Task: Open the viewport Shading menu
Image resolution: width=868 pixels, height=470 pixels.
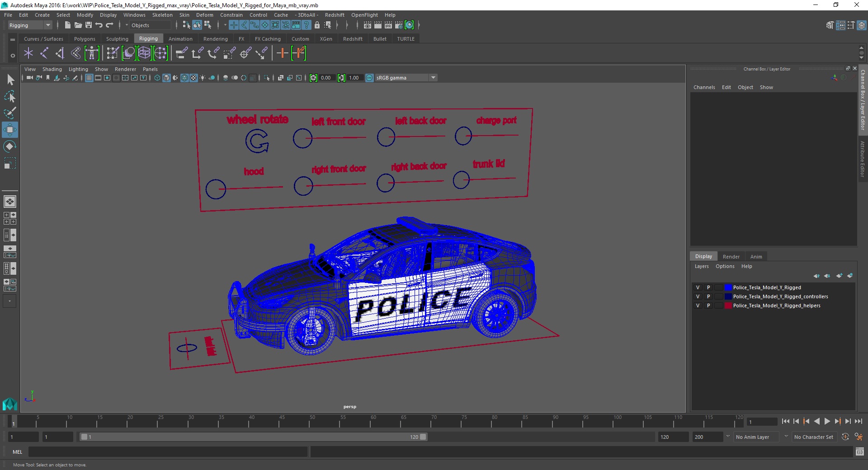Action: (52, 69)
